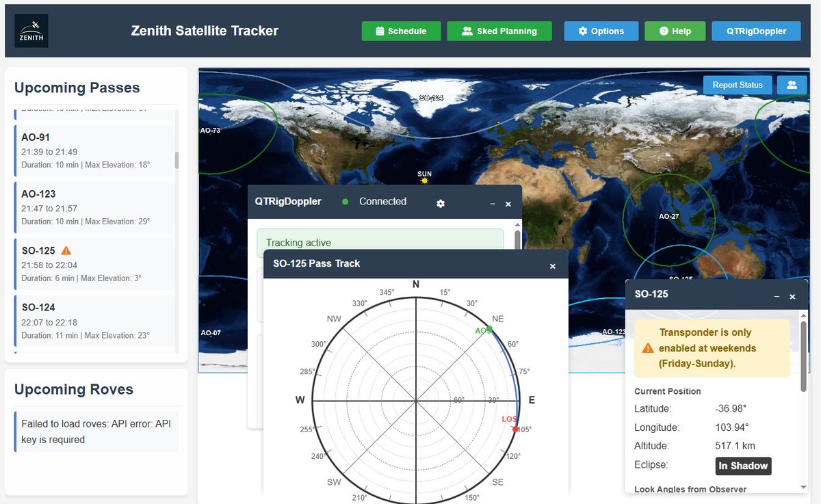Viewport: 821px width, 504px height.
Task: Click the AO-27 satellite on the map
Action: (668, 216)
